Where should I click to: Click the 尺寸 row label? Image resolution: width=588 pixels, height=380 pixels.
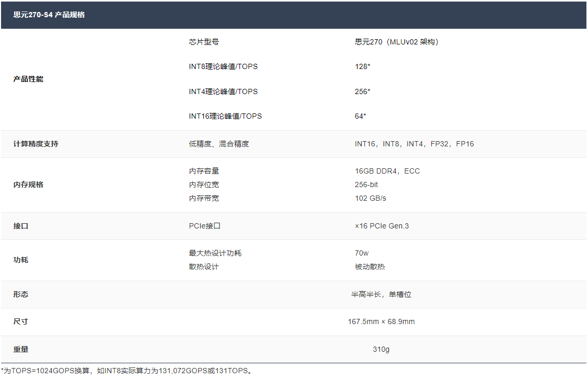pos(20,322)
